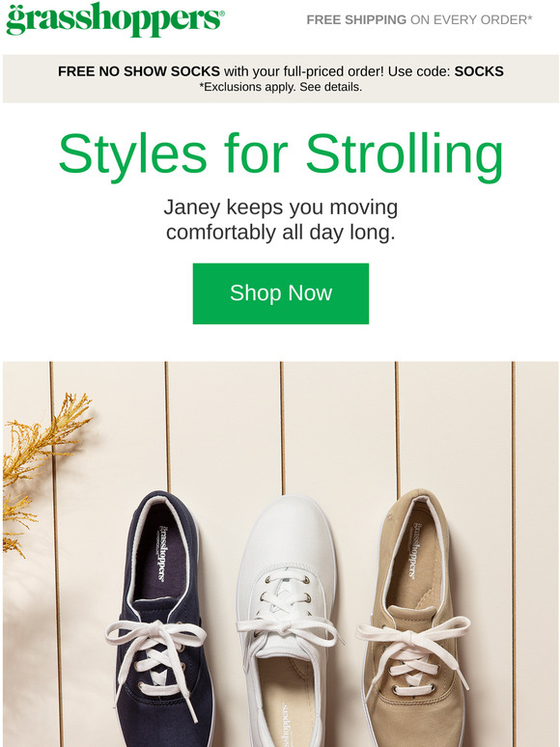Click the green Shop Now button

[281, 293]
